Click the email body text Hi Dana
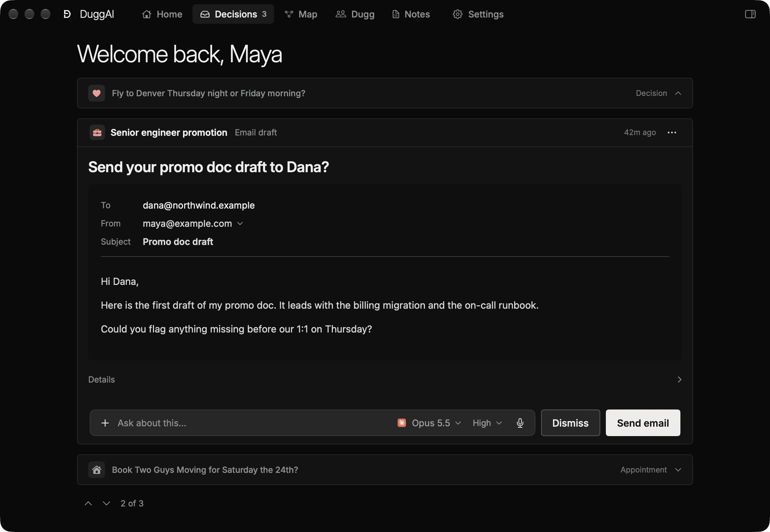This screenshot has width=770, height=532. coord(120,281)
